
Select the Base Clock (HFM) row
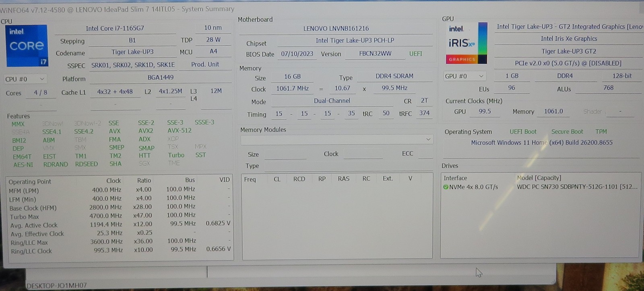(x=120, y=208)
